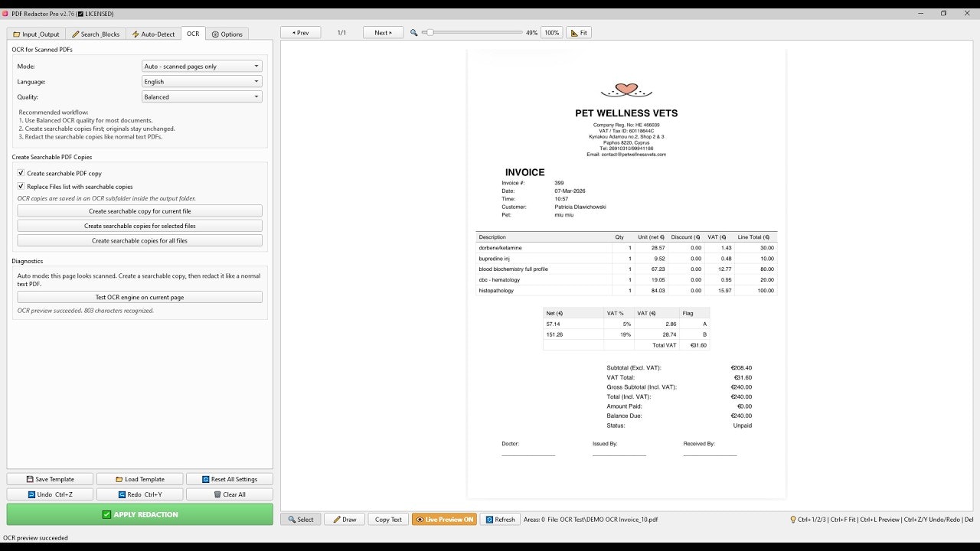Open the Auto-Detect tab
980x551 pixels.
(153, 34)
